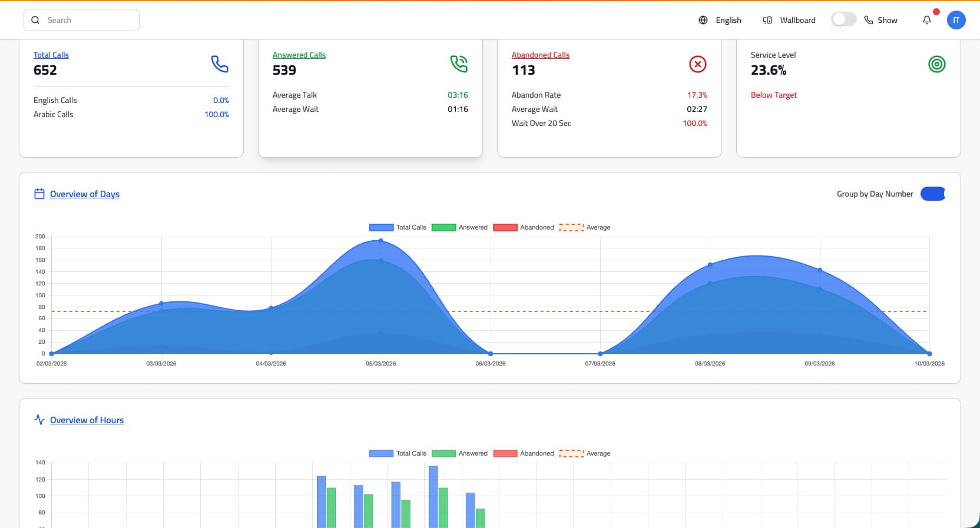The height and width of the screenshot is (528, 980).
Task: Toggle Abandoned legend in days chart
Action: [x=524, y=227]
